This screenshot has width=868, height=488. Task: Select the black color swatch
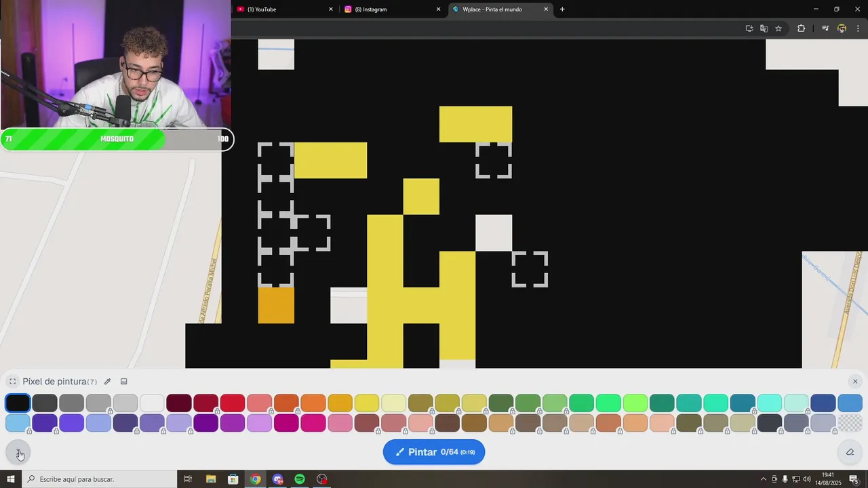pos(18,403)
